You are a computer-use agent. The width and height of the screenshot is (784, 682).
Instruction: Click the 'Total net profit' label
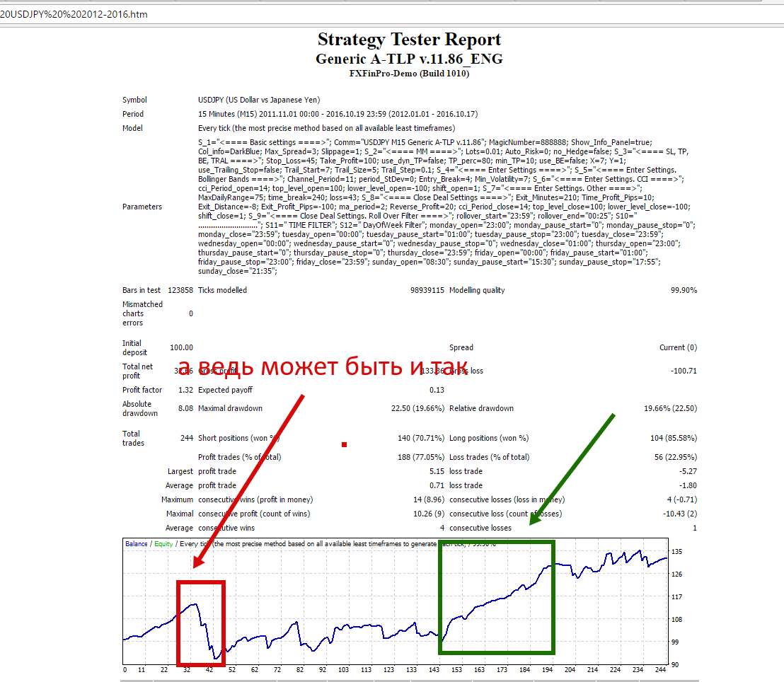pyautogui.click(x=137, y=371)
